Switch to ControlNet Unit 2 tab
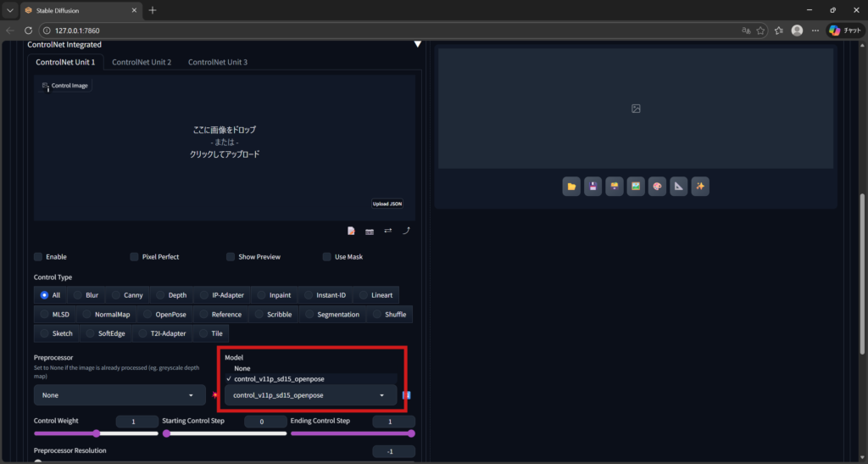The width and height of the screenshot is (868, 464). click(142, 62)
